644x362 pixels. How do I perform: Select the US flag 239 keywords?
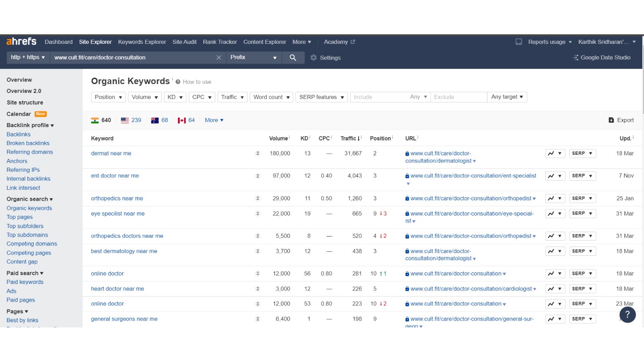[x=131, y=120]
